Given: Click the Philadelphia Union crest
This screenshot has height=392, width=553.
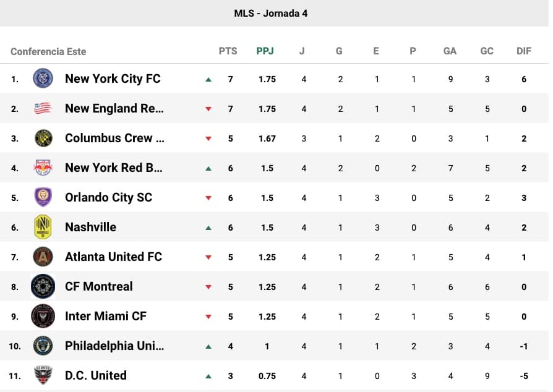Looking at the screenshot, I should pos(43,346).
